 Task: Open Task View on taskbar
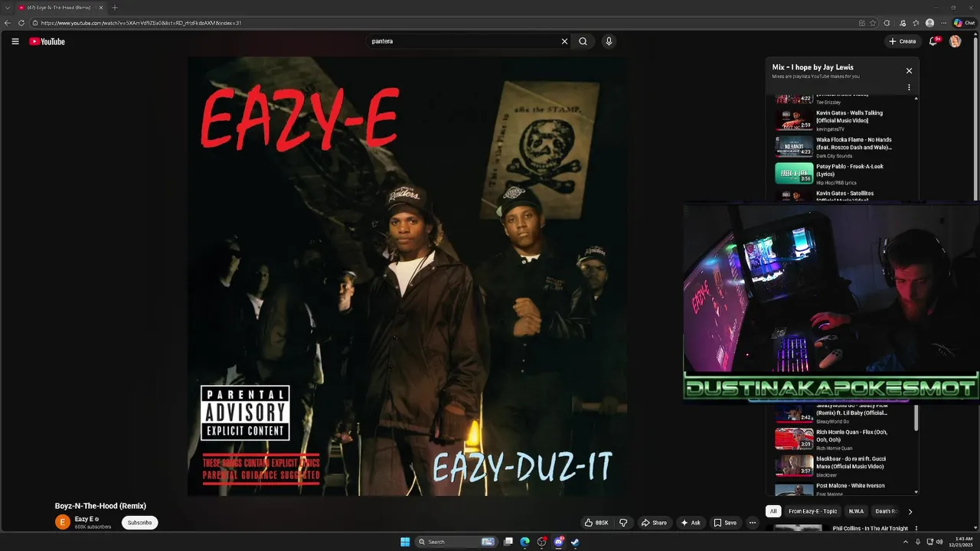[508, 542]
